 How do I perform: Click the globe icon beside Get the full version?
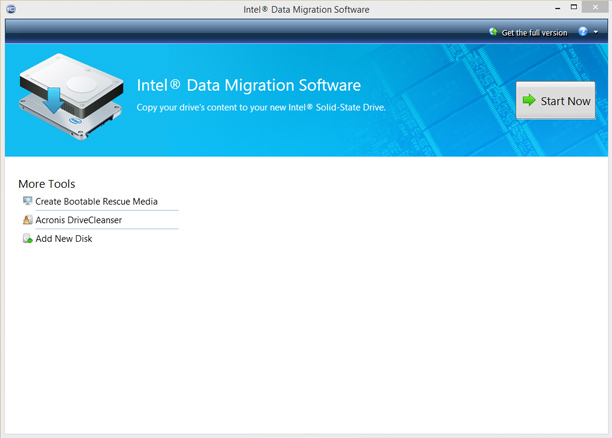493,32
